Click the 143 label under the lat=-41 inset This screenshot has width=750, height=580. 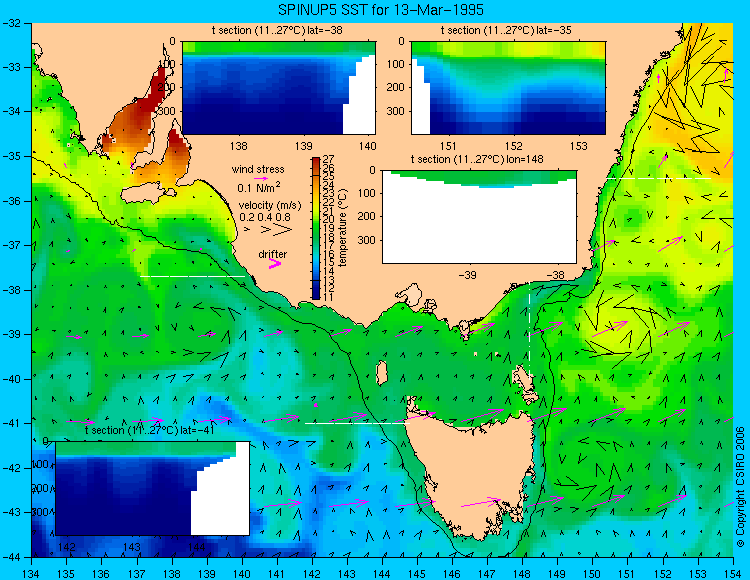point(132,547)
